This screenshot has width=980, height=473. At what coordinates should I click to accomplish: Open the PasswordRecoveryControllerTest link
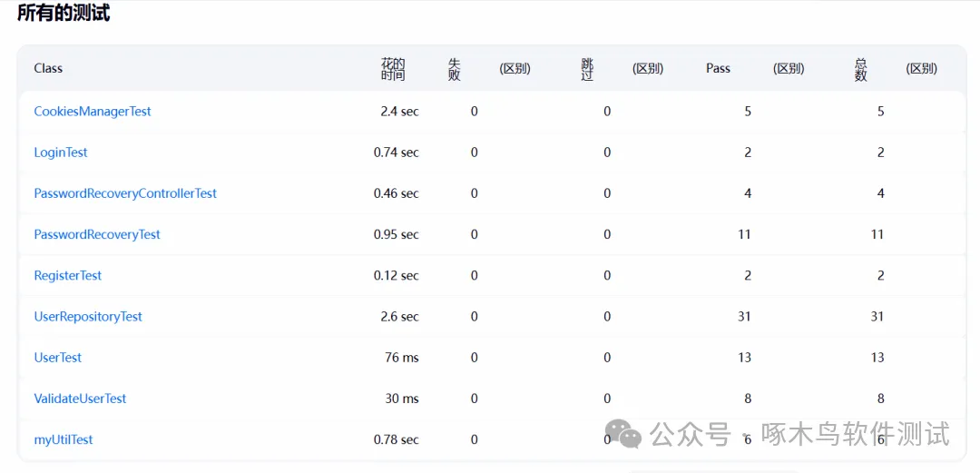pyautogui.click(x=125, y=193)
